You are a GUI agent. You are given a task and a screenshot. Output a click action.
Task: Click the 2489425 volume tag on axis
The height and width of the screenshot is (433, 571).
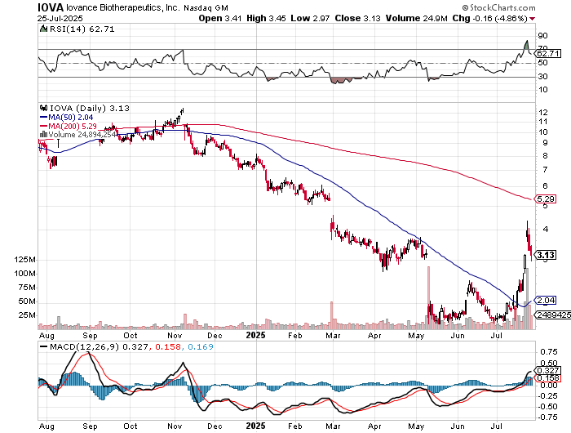[553, 315]
